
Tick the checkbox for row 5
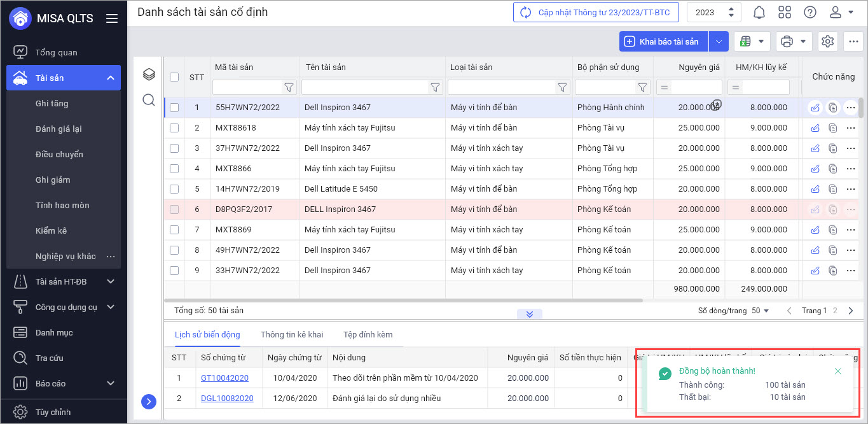click(x=174, y=189)
